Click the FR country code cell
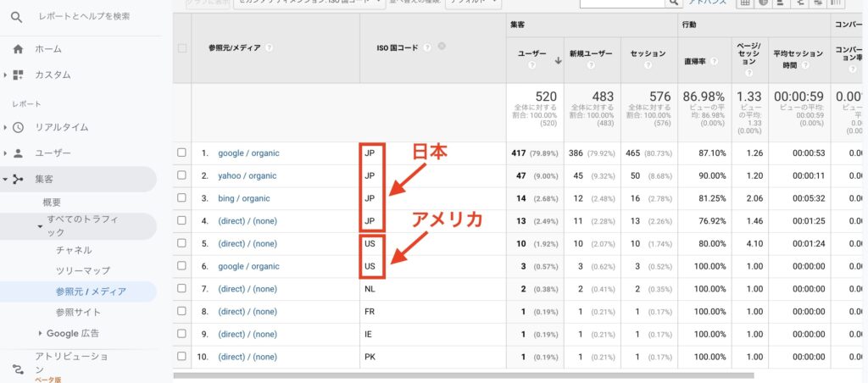The width and height of the screenshot is (868, 383). point(370,312)
